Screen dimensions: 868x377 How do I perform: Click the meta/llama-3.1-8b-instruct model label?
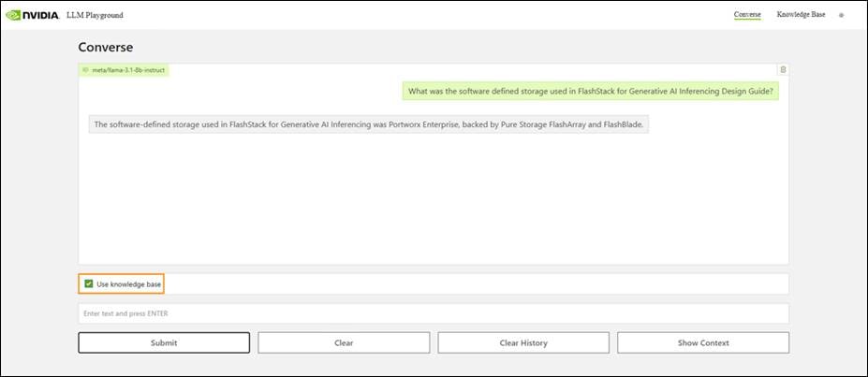pos(128,70)
